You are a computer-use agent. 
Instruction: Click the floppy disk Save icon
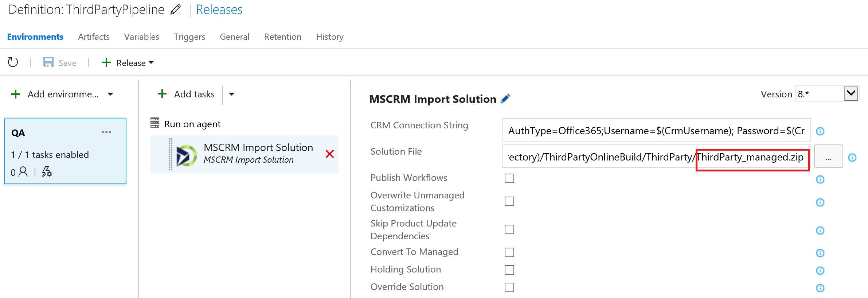click(48, 62)
